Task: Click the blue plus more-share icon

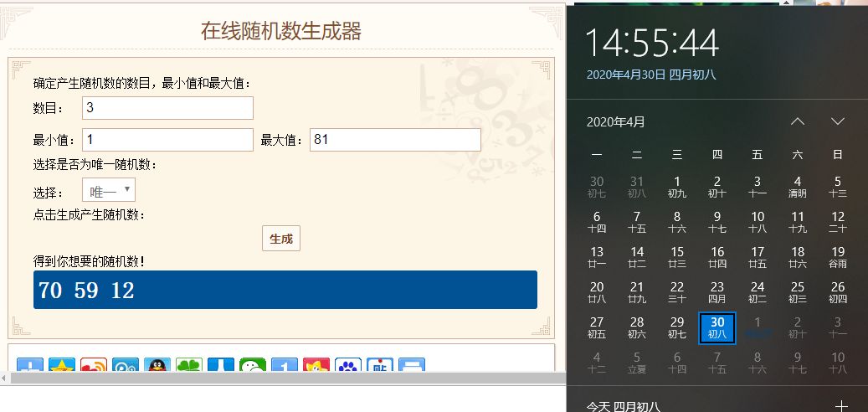Action: click(x=30, y=365)
